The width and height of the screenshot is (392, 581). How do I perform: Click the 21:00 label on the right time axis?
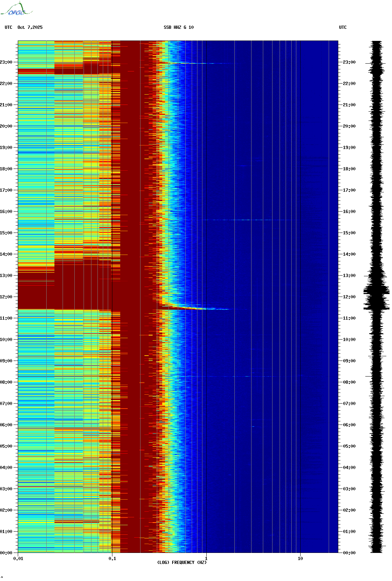tap(349, 105)
